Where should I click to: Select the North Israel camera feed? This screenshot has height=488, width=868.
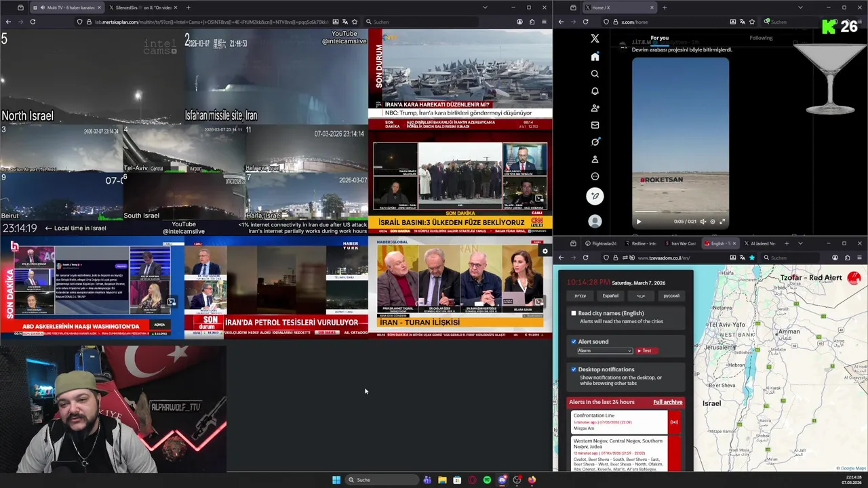click(92, 76)
